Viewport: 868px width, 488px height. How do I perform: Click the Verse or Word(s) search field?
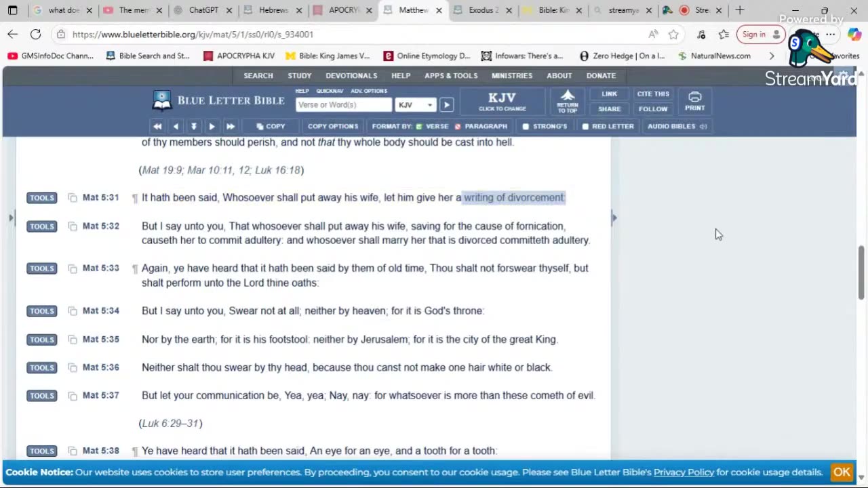(x=344, y=105)
